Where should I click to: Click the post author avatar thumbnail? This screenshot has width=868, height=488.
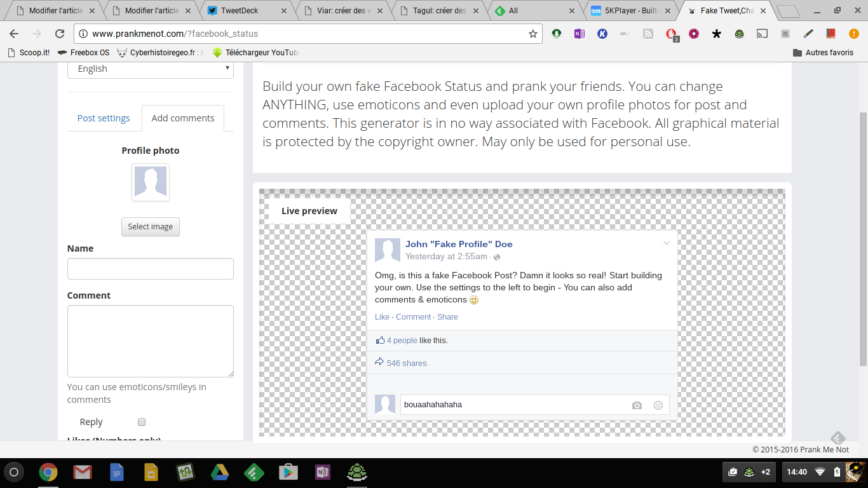[x=387, y=250]
